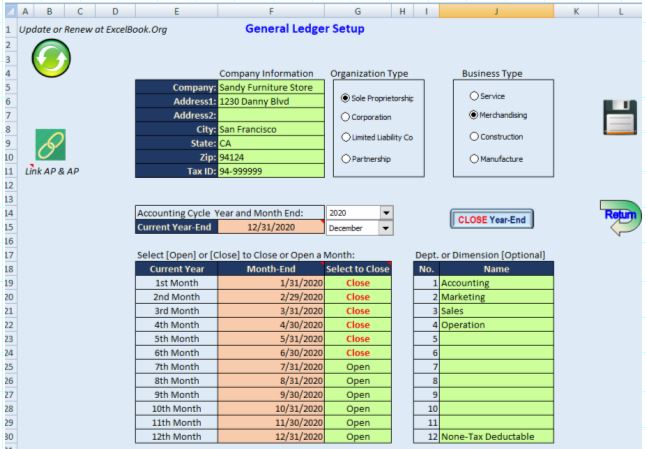The height and width of the screenshot is (449, 646).
Task: Choose Manufacture business type
Action: [x=473, y=159]
